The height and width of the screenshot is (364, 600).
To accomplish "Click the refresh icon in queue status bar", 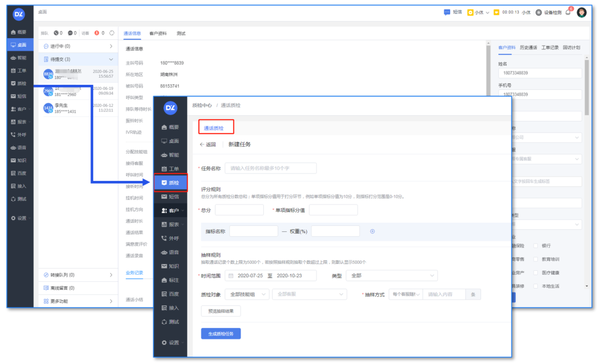I will (x=112, y=33).
